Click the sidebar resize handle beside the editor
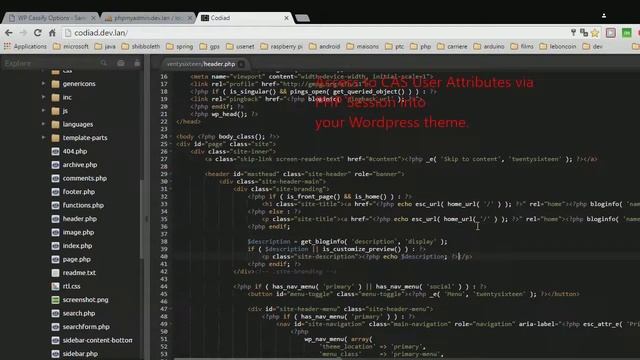 [147, 219]
